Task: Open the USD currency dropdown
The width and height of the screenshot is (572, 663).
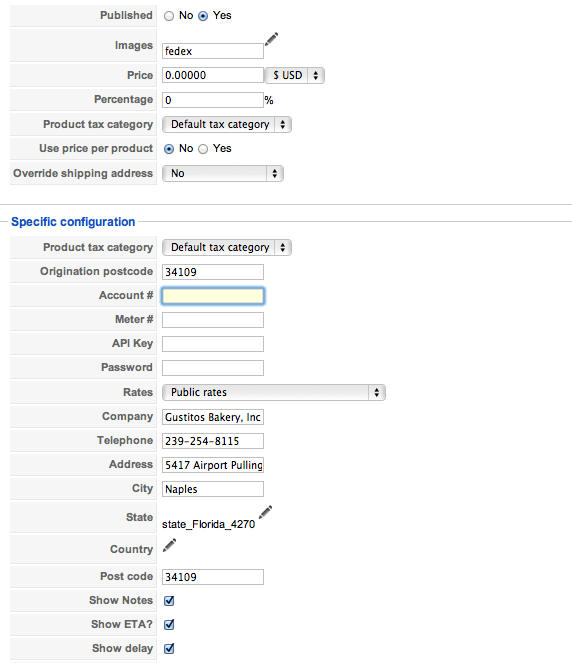Action: click(295, 76)
